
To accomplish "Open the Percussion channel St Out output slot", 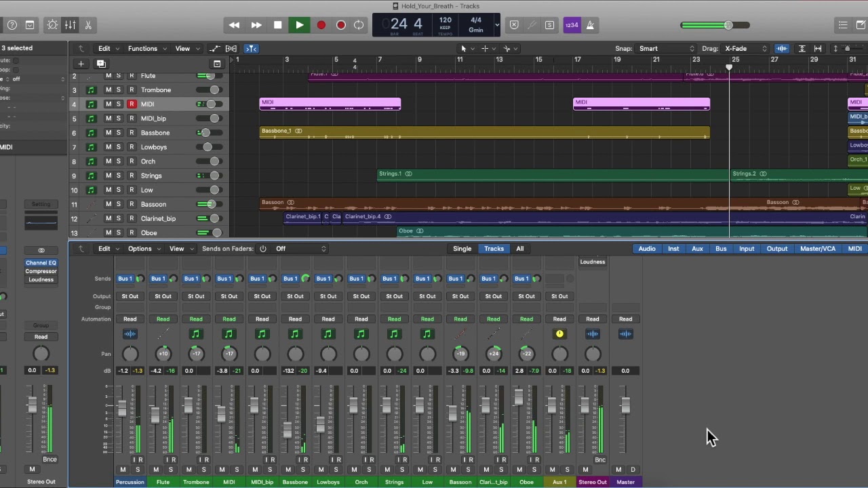I will pyautogui.click(x=130, y=296).
